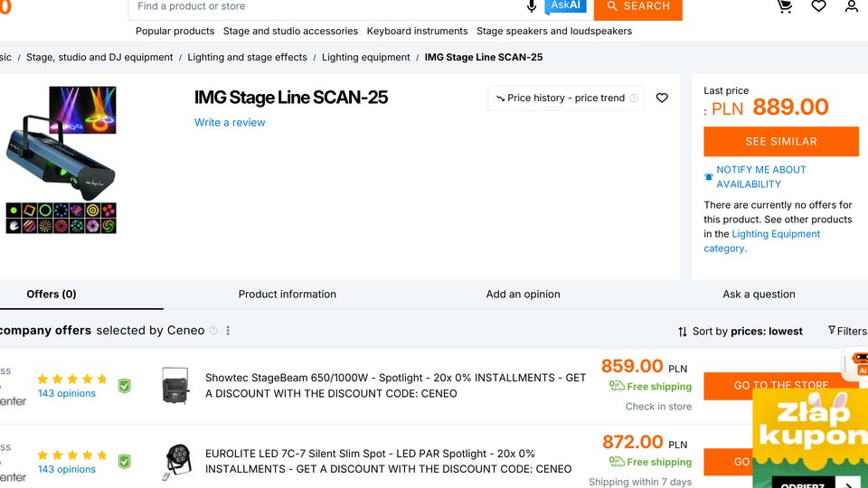Open the user account icon
The image size is (868, 488).
(852, 6)
